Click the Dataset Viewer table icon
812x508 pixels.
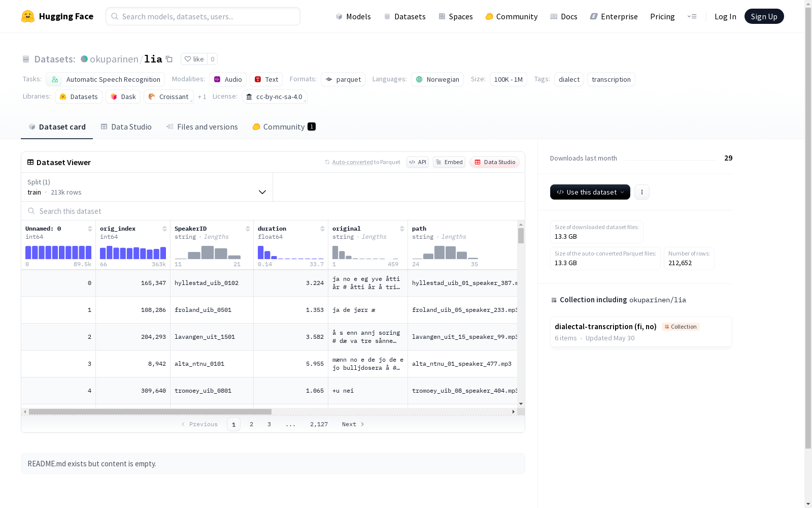pyautogui.click(x=30, y=162)
